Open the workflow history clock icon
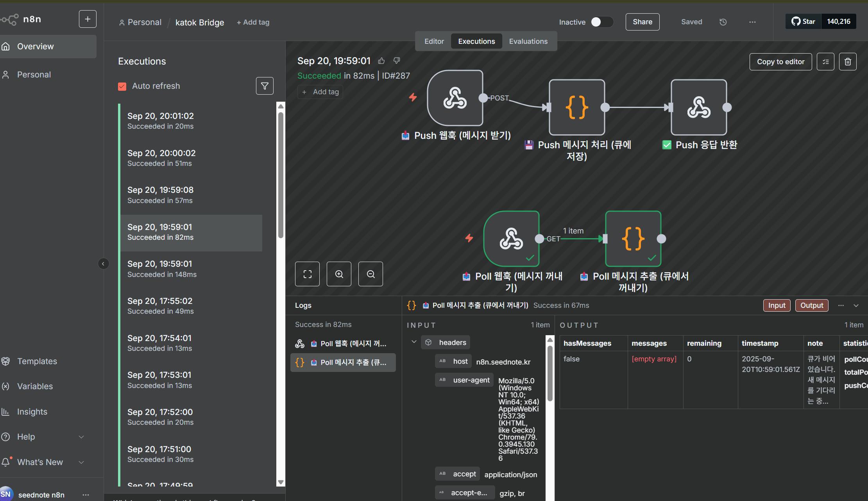The height and width of the screenshot is (501, 868). [x=723, y=22]
